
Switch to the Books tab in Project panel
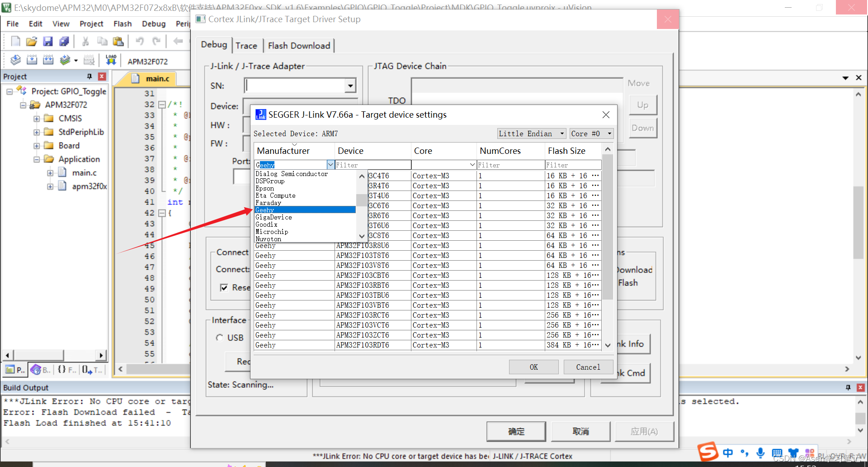pos(41,370)
